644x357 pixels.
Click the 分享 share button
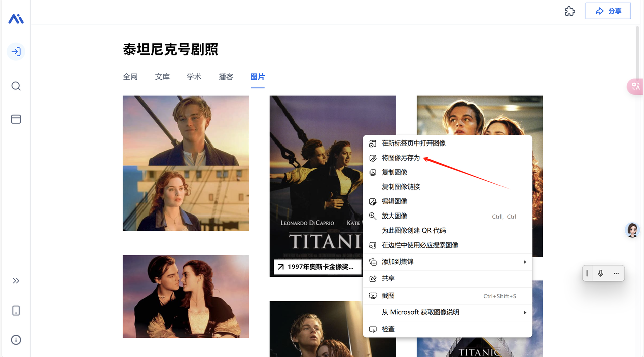click(608, 11)
